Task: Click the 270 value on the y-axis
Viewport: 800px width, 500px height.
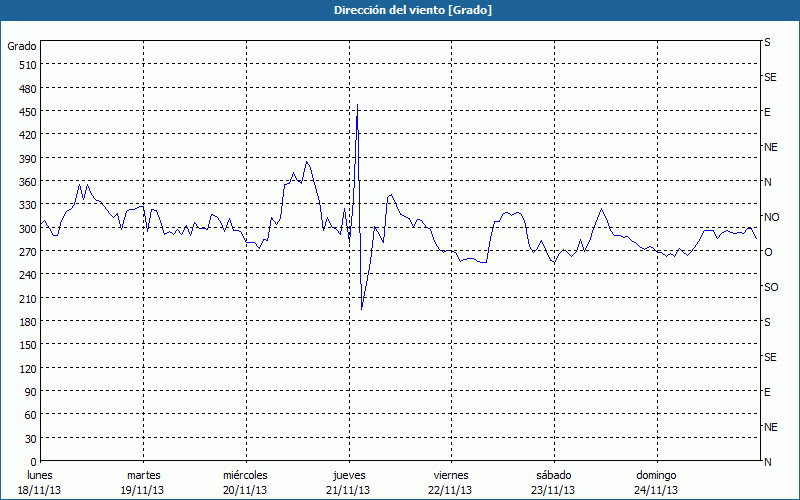Action: [x=27, y=252]
